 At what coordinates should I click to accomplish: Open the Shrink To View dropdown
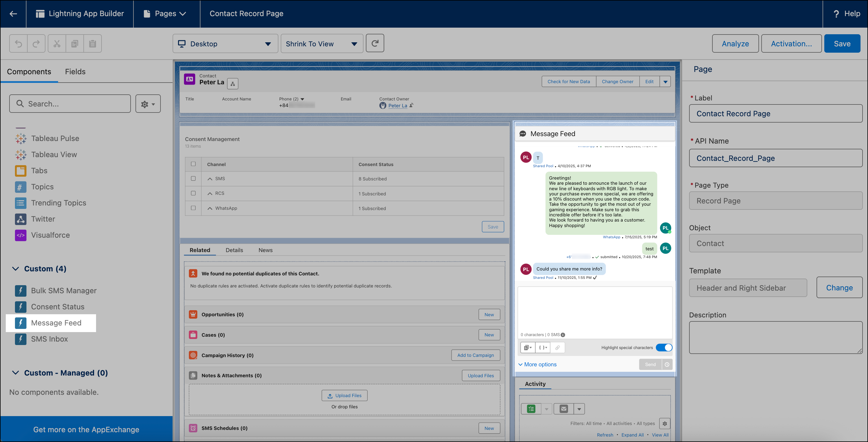pos(322,43)
